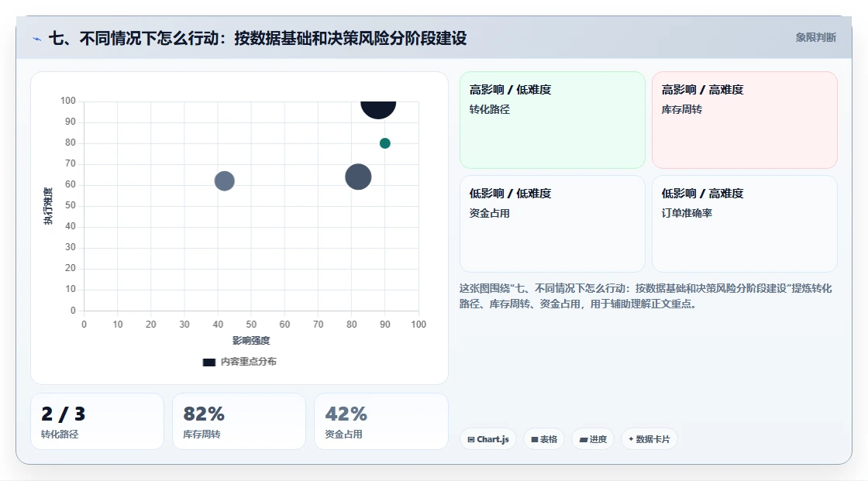Click 库存周转 text in the pink card

(x=681, y=109)
